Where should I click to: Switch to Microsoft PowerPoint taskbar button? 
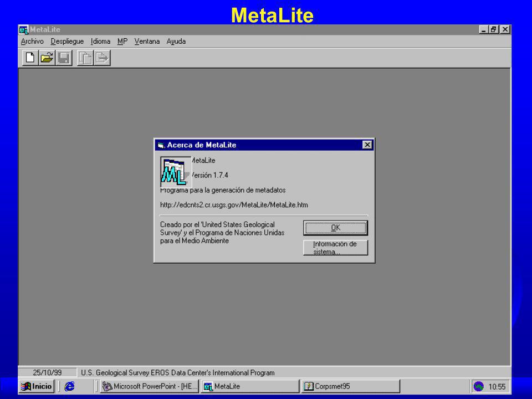click(150, 386)
